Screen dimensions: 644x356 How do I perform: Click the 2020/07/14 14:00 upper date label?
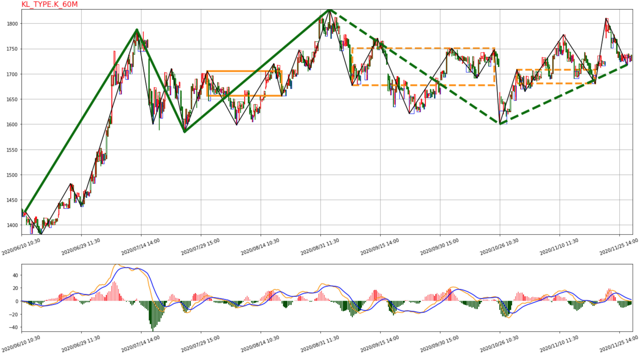coord(141,247)
